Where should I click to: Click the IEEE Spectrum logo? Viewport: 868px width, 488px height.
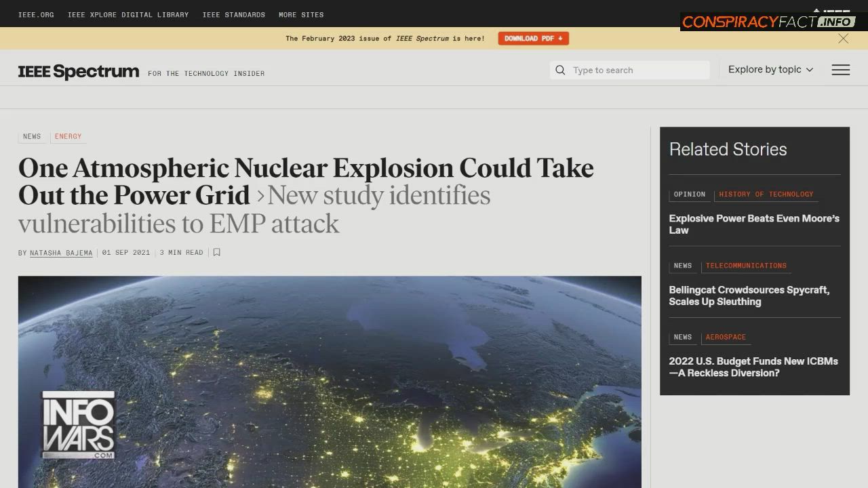(x=79, y=72)
